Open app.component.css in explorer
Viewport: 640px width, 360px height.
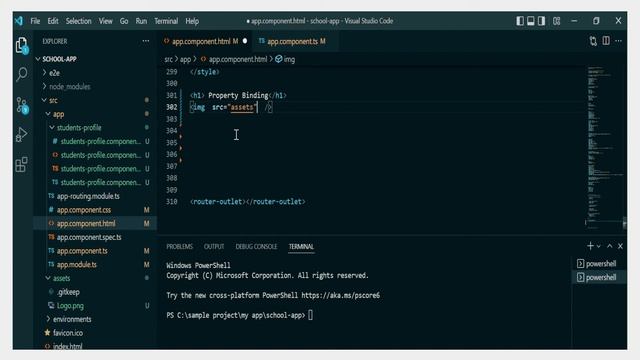click(x=95, y=210)
